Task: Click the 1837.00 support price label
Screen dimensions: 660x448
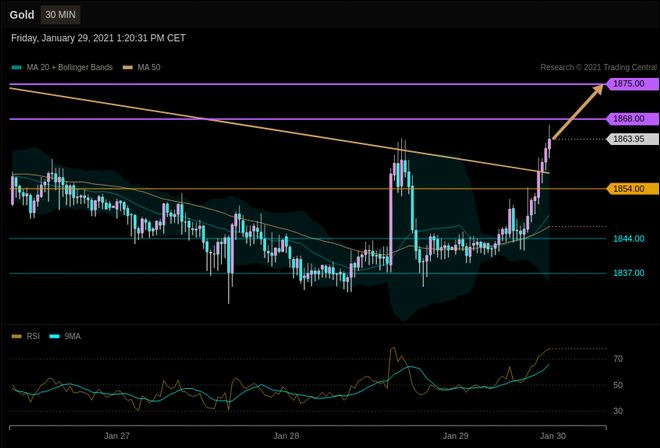Action: pyautogui.click(x=628, y=273)
